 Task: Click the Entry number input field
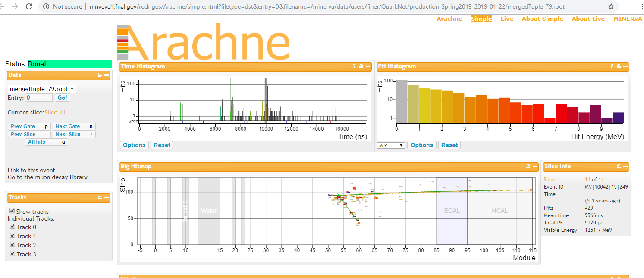(39, 98)
